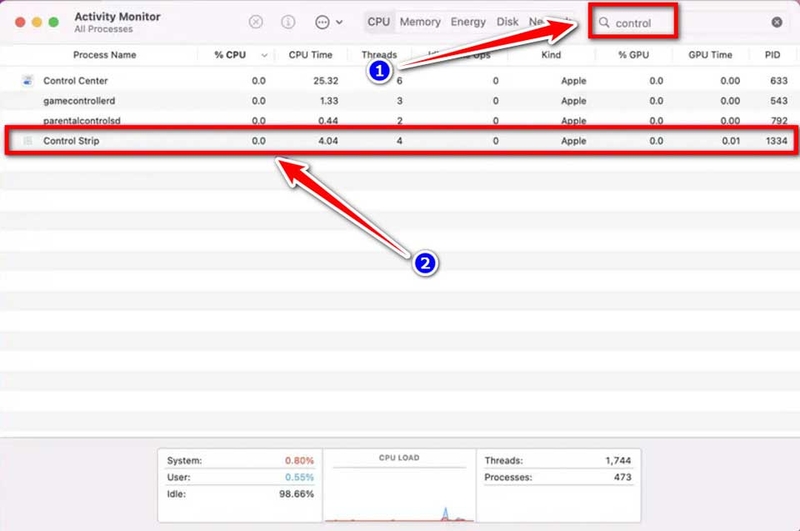Sort by Process Name column header
The width and height of the screenshot is (800, 531).
pos(104,55)
